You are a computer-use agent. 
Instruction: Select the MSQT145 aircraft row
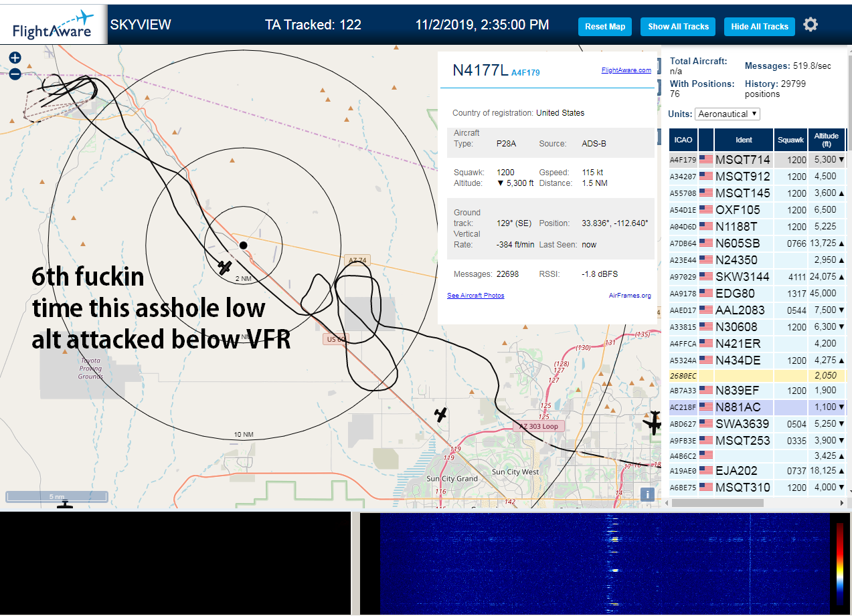pos(758,193)
